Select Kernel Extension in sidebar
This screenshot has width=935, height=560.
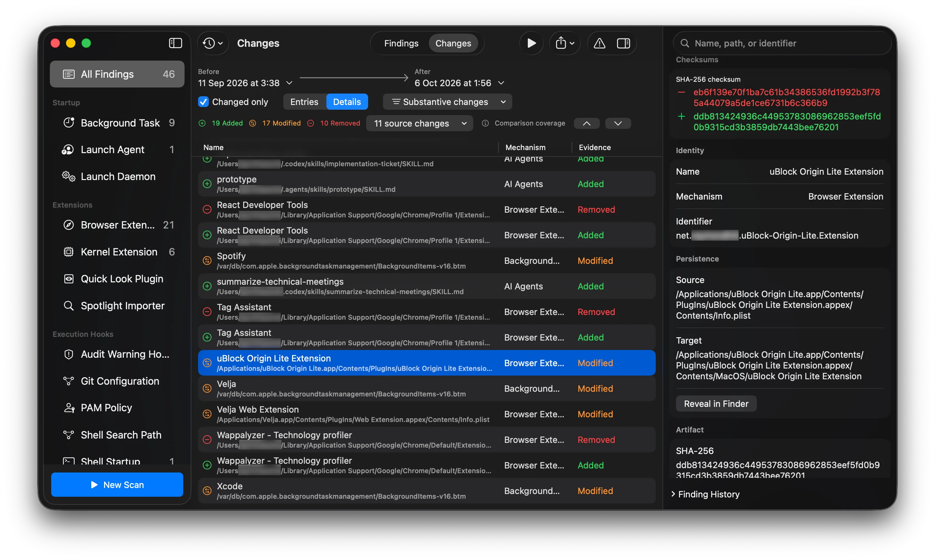[x=117, y=252]
